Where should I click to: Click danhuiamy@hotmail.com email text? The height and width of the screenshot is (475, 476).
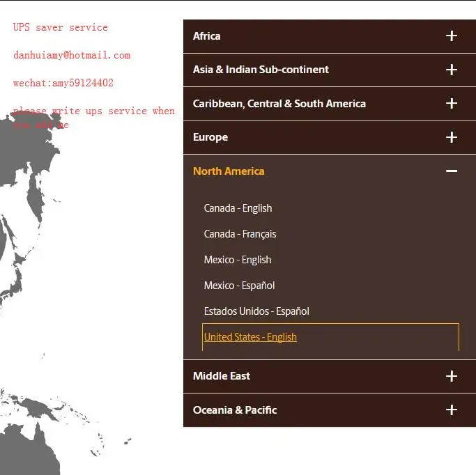(x=72, y=55)
